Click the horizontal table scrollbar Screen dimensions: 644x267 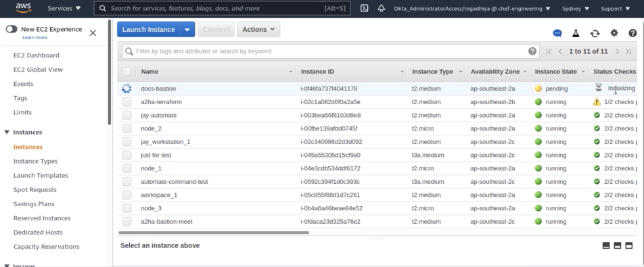214,233
